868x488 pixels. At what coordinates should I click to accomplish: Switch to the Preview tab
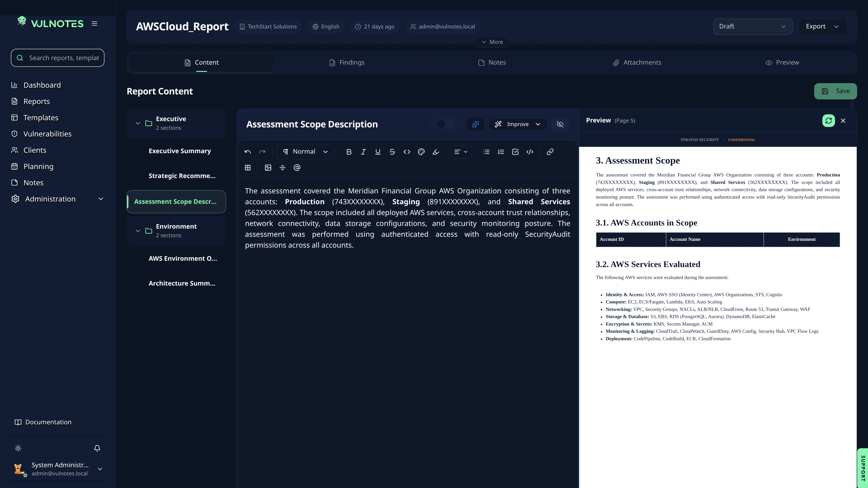(x=782, y=62)
